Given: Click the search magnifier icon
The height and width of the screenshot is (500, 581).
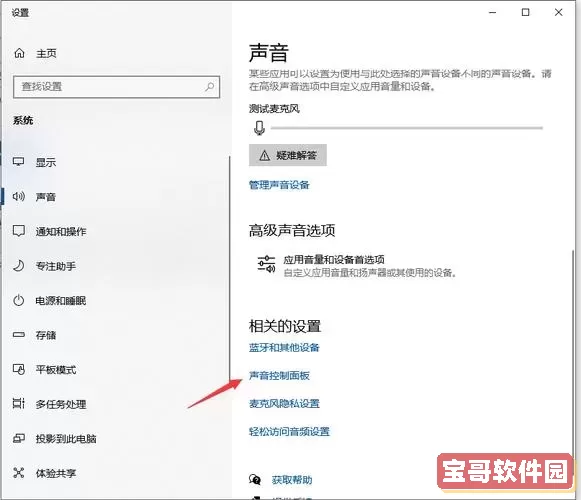Looking at the screenshot, I should click(x=210, y=87).
